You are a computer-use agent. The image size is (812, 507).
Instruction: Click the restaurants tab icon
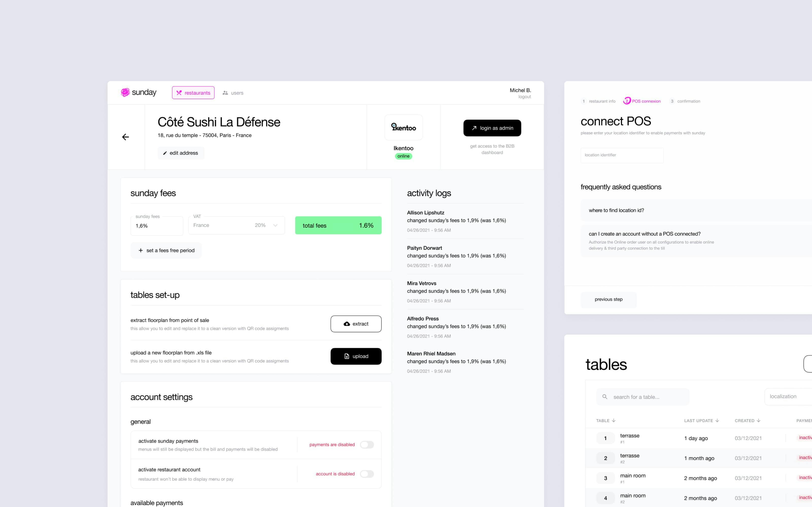click(x=179, y=92)
